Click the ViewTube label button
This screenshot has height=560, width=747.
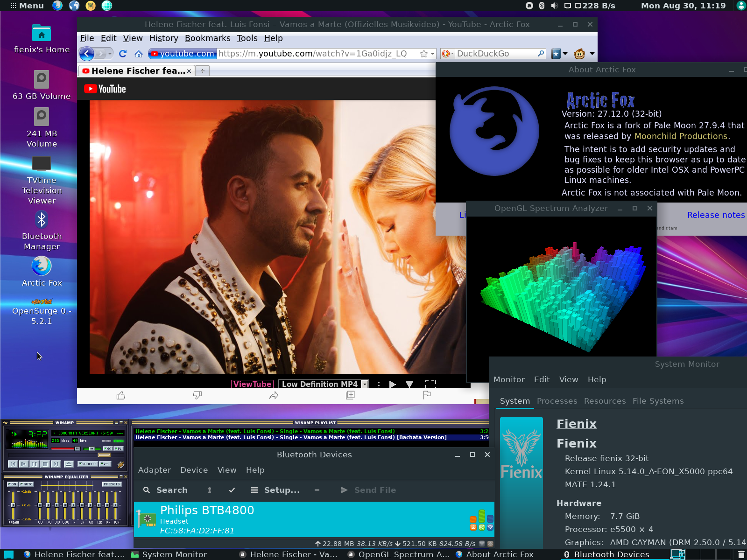click(x=252, y=385)
